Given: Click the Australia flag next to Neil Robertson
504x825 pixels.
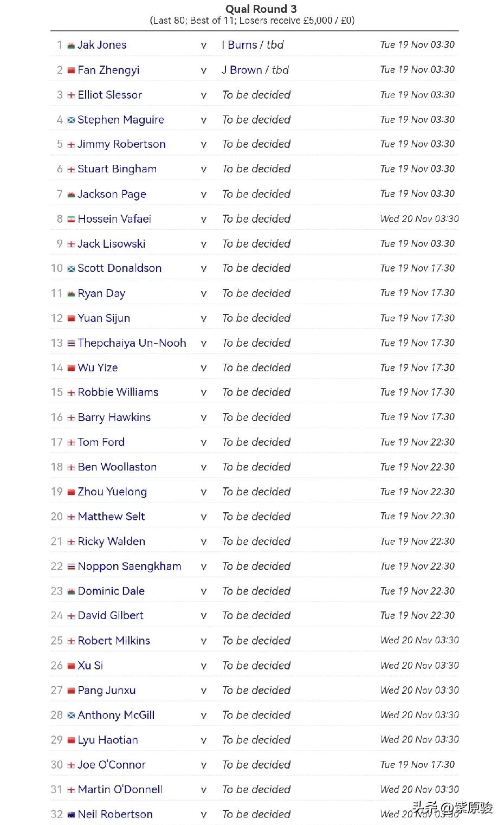Looking at the screenshot, I should coord(71,815).
